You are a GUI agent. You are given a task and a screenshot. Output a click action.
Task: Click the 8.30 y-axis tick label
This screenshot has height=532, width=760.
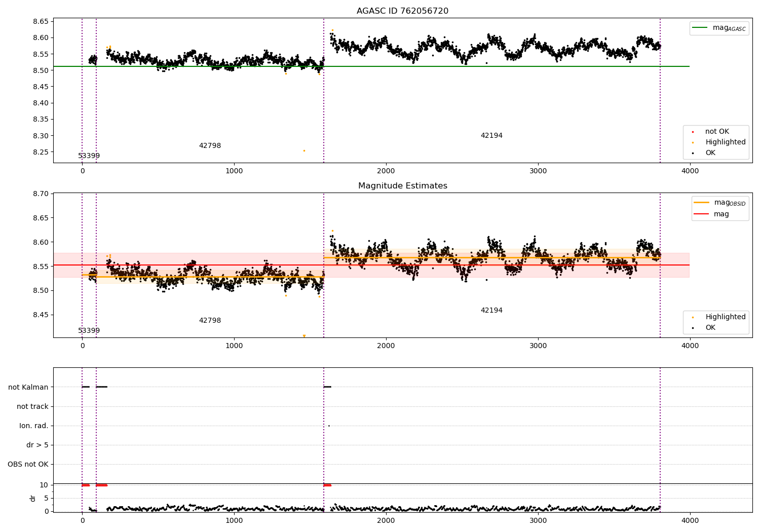click(x=41, y=136)
